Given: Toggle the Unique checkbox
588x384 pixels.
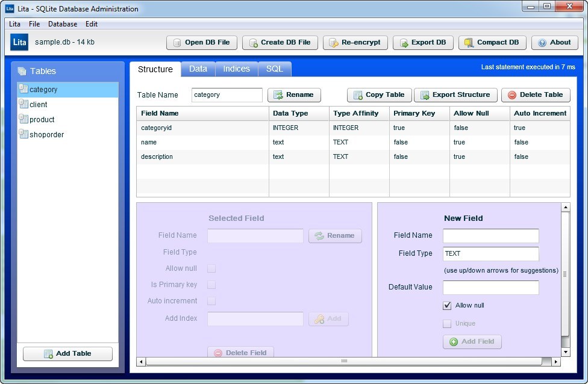Looking at the screenshot, I should (x=447, y=324).
